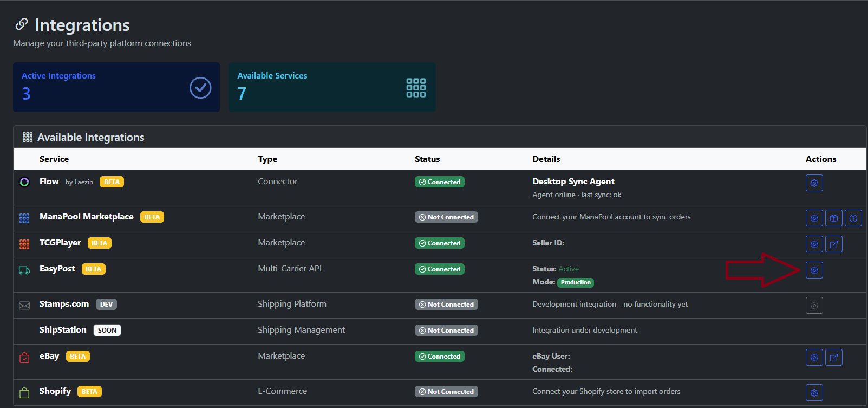Click the Active Integrations checkmark icon
The width and height of the screenshot is (868, 408).
[200, 88]
